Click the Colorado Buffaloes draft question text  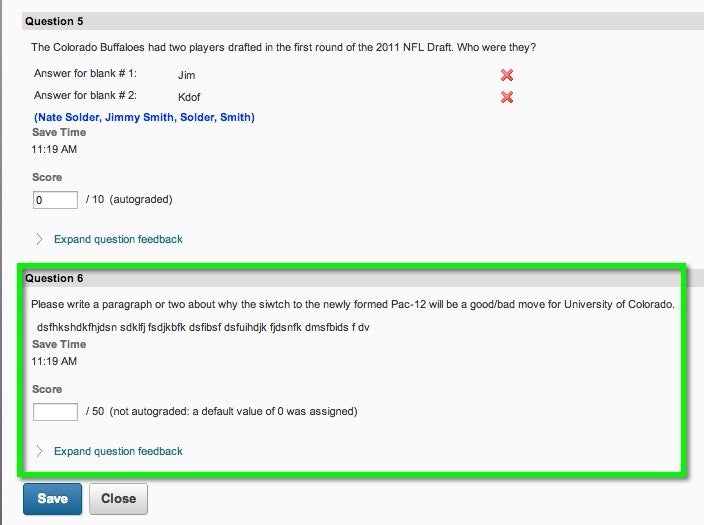coord(283,47)
